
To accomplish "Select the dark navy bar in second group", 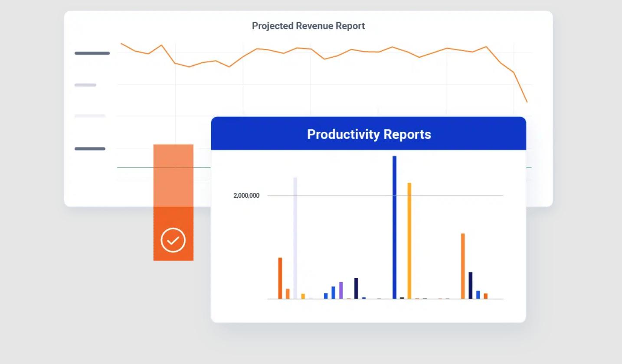I will 356,288.
